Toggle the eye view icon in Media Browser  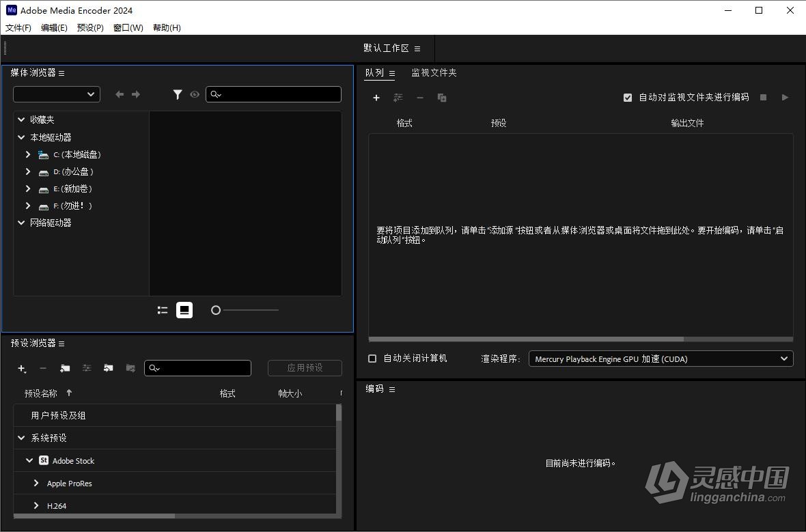(194, 94)
